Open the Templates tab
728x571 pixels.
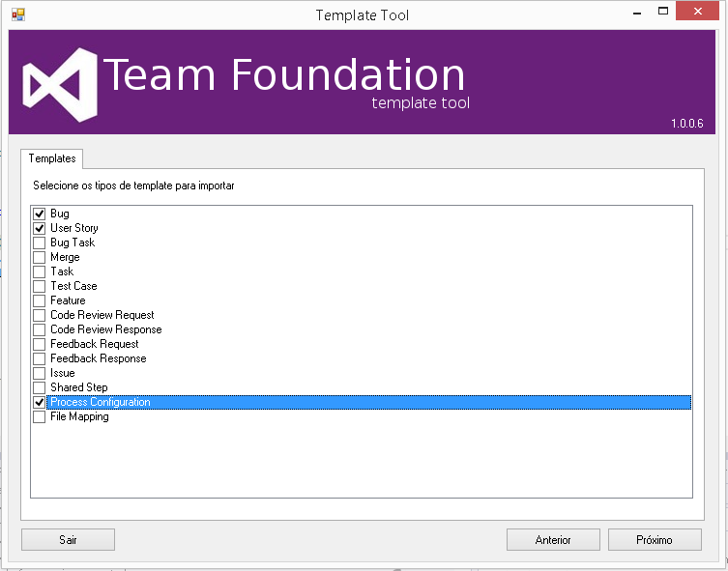coord(52,158)
